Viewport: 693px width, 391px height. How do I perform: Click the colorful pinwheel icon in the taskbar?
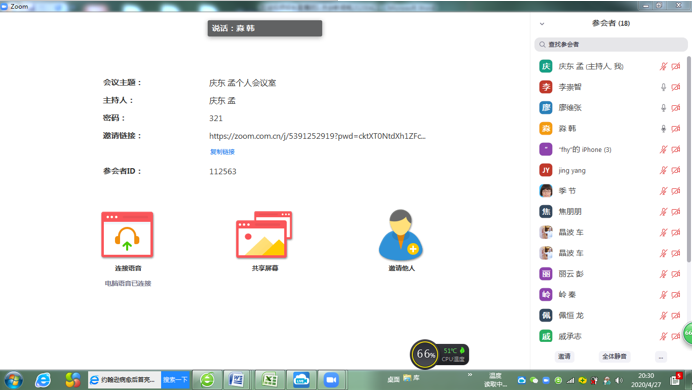pyautogui.click(x=72, y=380)
